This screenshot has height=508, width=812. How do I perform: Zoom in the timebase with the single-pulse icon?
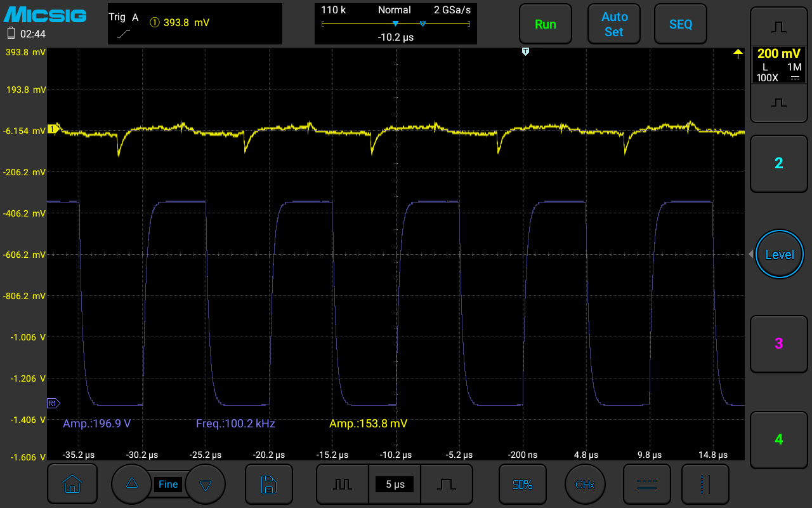447,484
